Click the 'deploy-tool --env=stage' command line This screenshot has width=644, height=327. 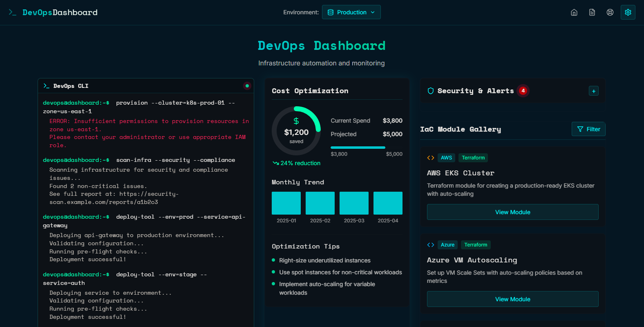click(125, 279)
